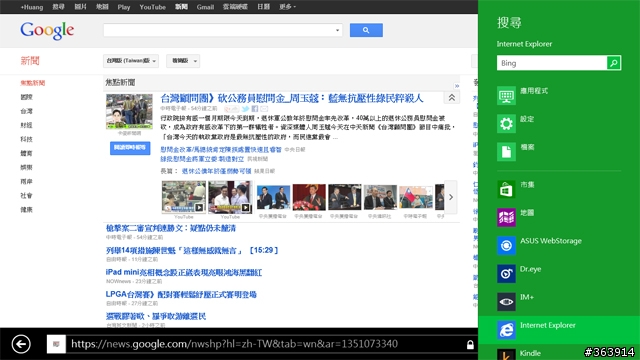This screenshot has height=360, width=640.
Task: Select 台灣 section in left sidebar
Action: [x=27, y=111]
